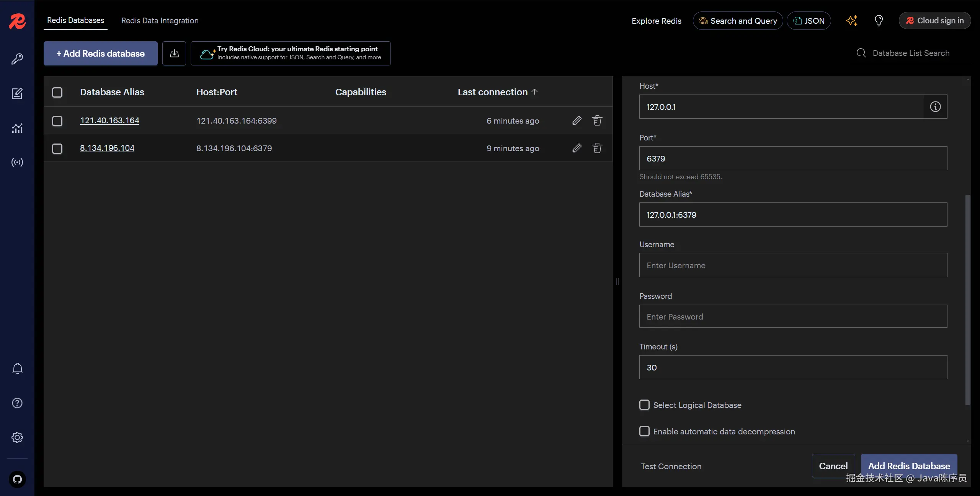Toggle the select-all databases header checkbox
Viewport: 980px width, 496px height.
click(x=57, y=92)
